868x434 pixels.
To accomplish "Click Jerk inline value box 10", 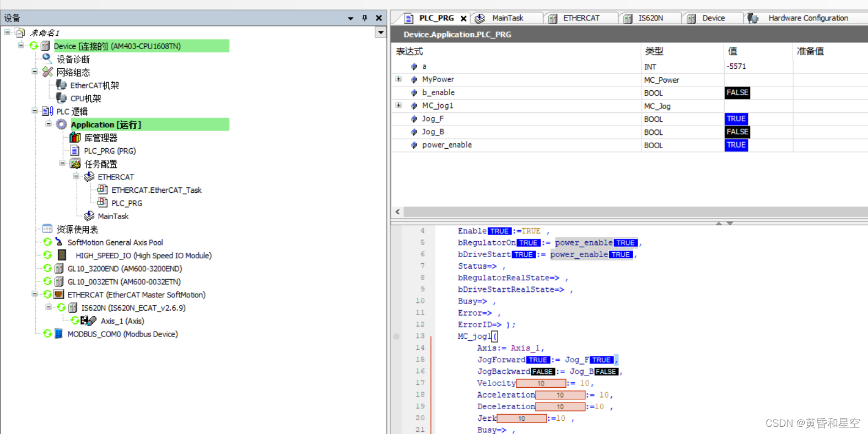I will (521, 419).
